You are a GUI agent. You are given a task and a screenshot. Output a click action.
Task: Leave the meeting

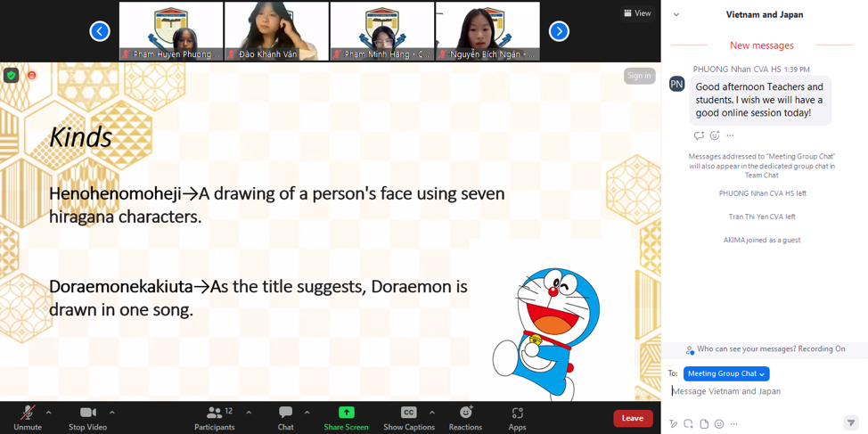[x=633, y=419]
